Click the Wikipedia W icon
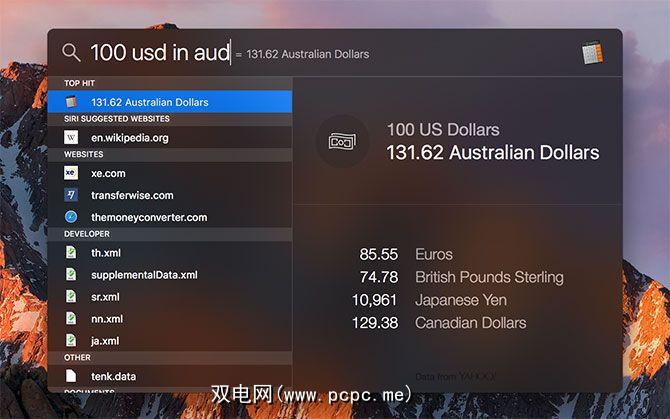The width and height of the screenshot is (670, 419). pyautogui.click(x=71, y=138)
